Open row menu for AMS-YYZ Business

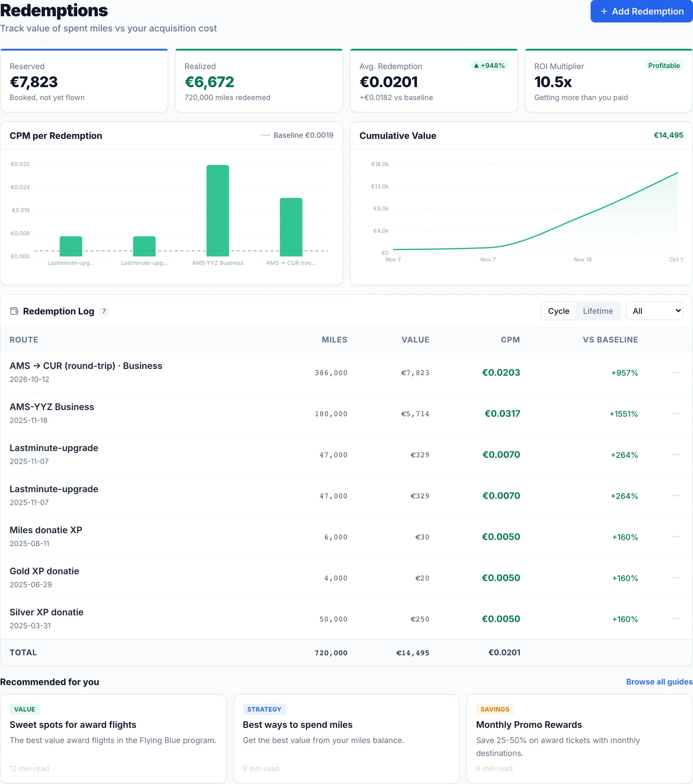pyautogui.click(x=675, y=414)
